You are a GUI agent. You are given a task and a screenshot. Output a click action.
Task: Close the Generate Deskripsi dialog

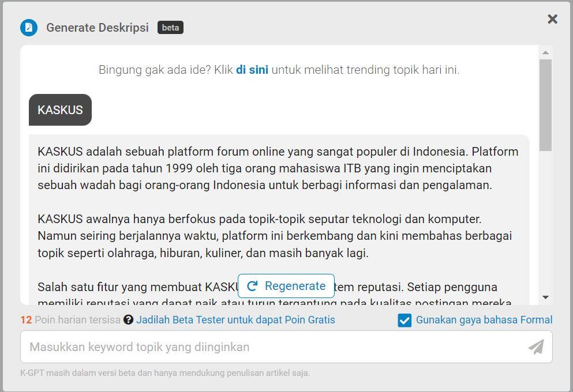click(552, 19)
